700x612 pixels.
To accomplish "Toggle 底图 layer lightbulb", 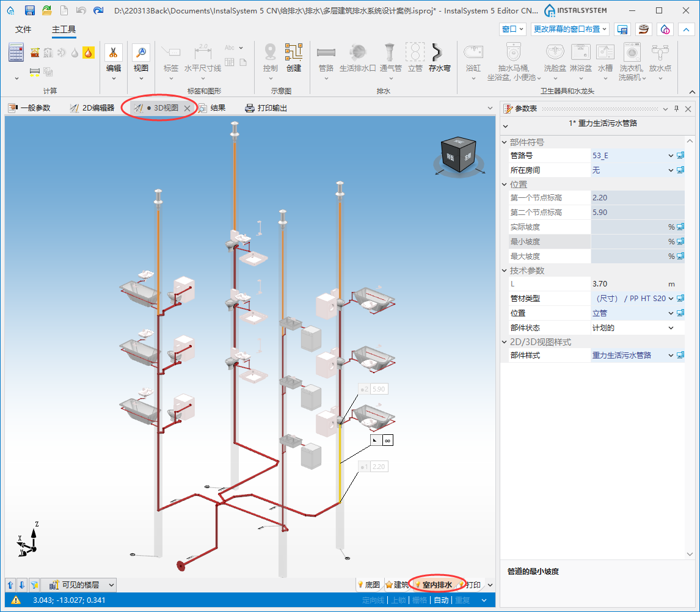I will tap(360, 585).
